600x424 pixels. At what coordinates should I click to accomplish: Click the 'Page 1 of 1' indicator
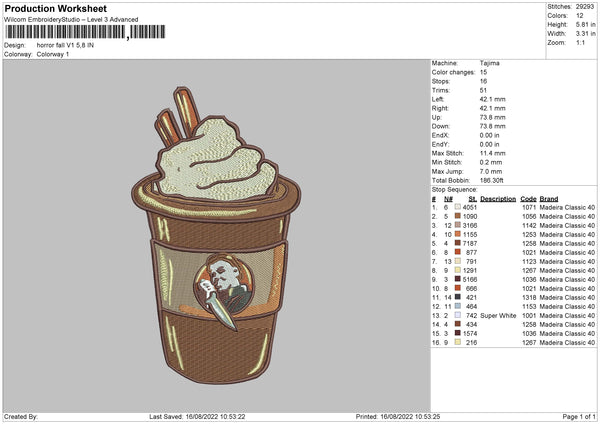[x=579, y=416]
